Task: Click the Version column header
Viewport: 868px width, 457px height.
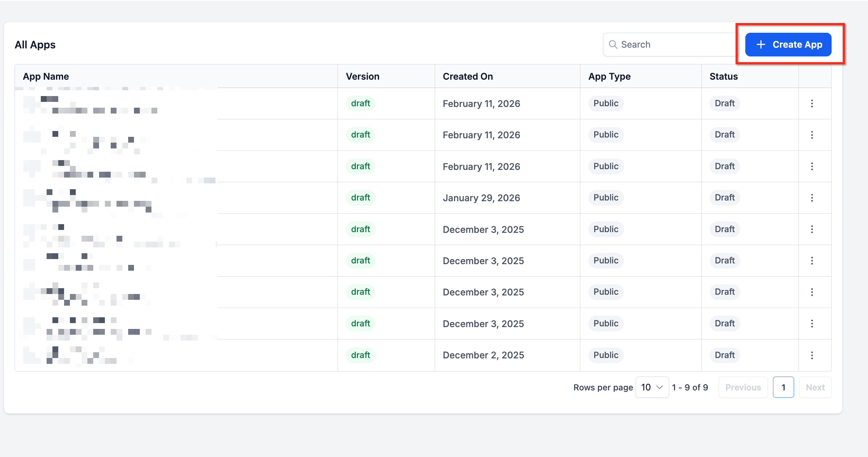Action: (x=362, y=76)
